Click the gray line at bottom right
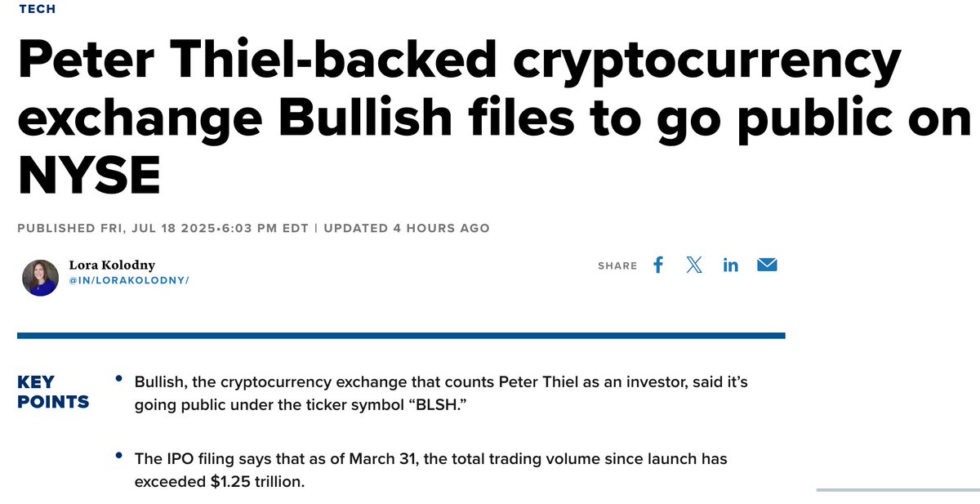The width and height of the screenshot is (980, 504). click(x=898, y=489)
